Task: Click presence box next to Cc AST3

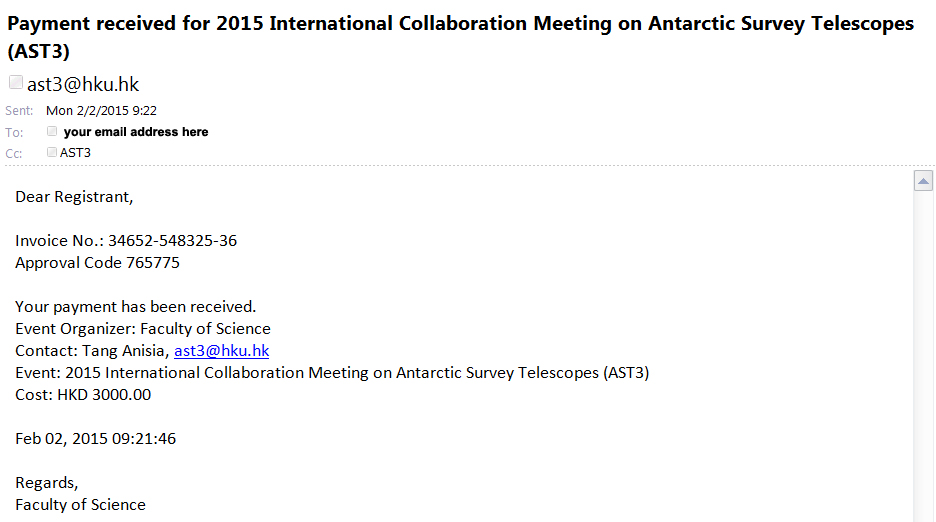Action: 52,152
